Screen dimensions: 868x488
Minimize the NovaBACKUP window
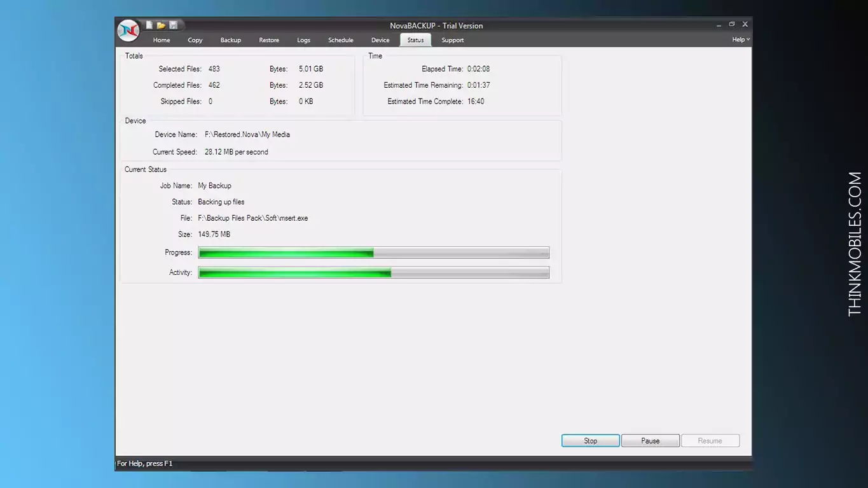(x=719, y=25)
